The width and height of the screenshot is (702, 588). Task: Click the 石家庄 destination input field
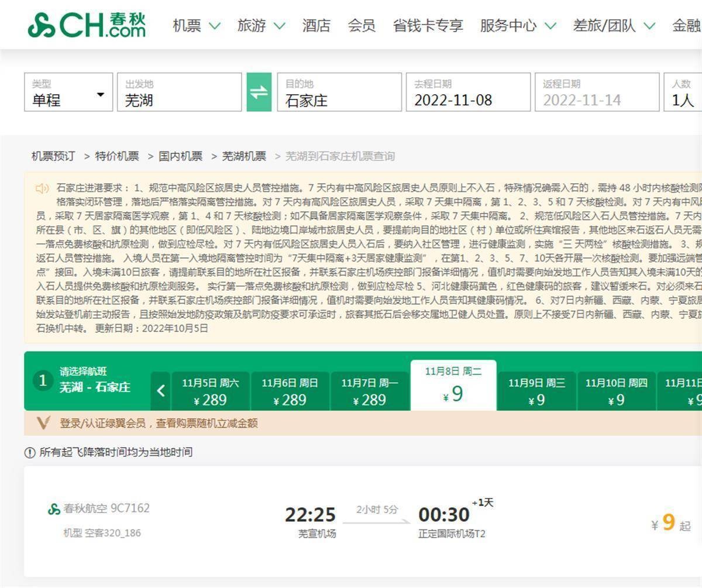(339, 92)
